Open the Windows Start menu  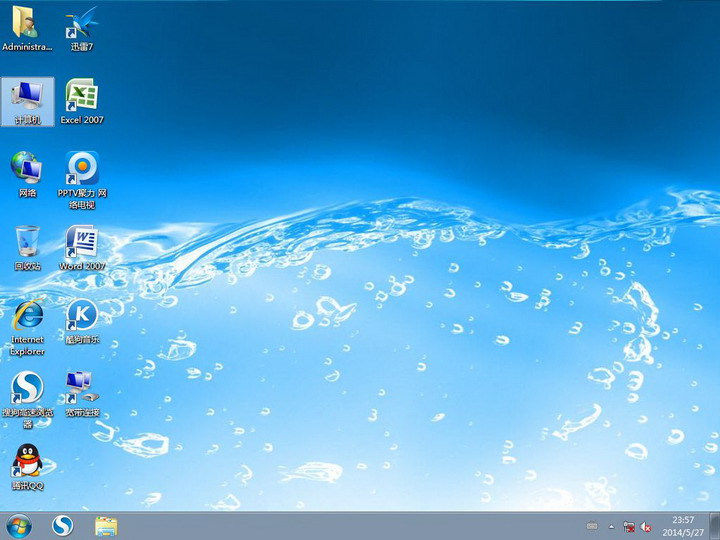[19, 525]
